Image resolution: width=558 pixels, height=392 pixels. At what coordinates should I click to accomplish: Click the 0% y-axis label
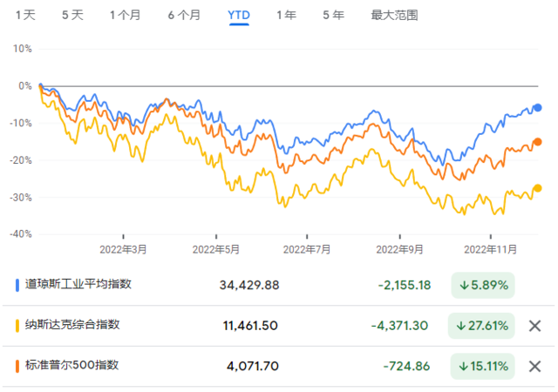25,85
